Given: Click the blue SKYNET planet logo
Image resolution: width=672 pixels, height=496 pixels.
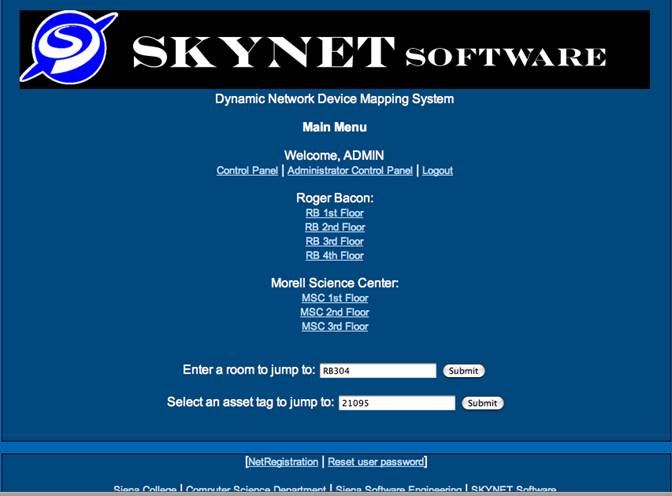Looking at the screenshot, I should click(68, 47).
